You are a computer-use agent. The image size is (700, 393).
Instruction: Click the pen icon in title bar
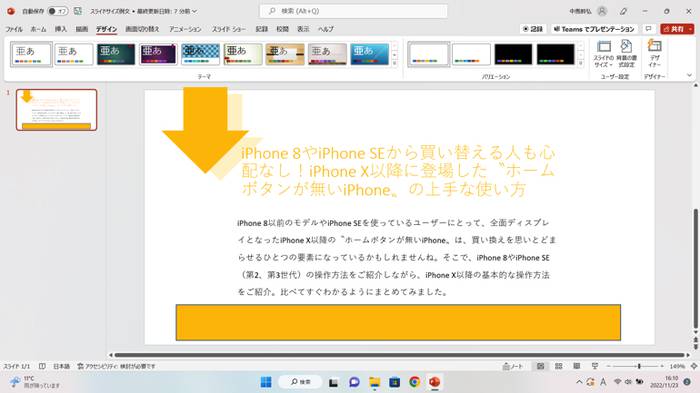point(624,11)
